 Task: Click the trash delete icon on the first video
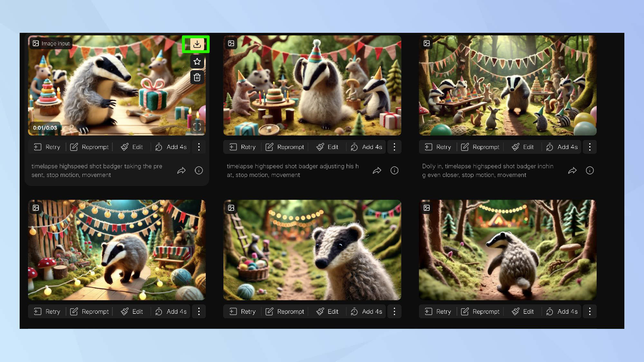[x=197, y=77]
